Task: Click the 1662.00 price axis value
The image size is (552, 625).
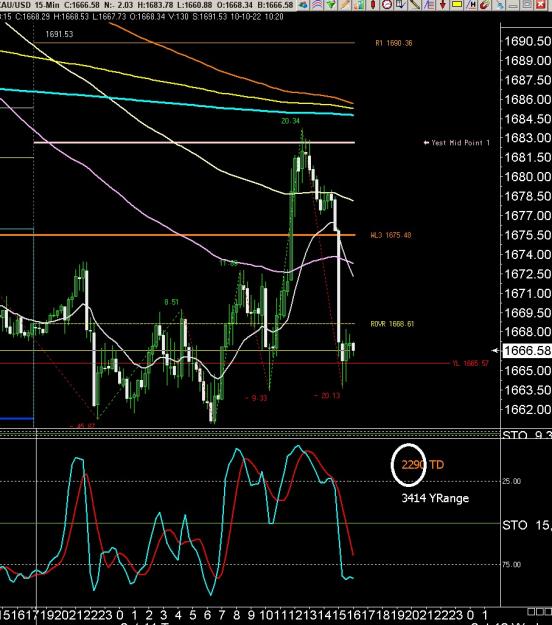Action: 528,409
